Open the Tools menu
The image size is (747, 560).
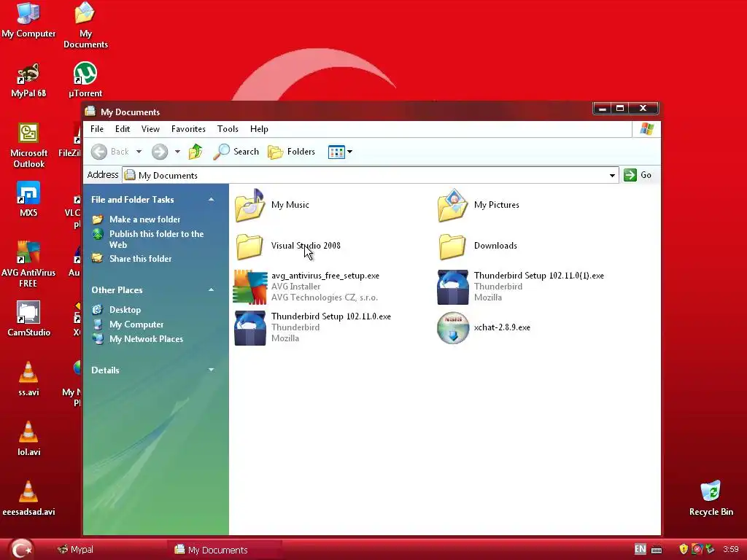pyautogui.click(x=228, y=129)
